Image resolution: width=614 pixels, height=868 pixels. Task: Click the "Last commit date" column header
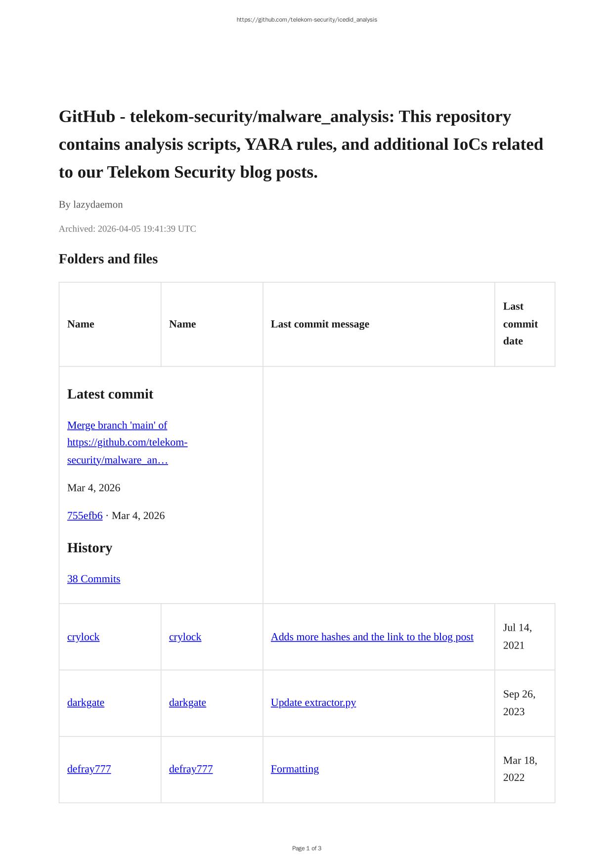(520, 324)
